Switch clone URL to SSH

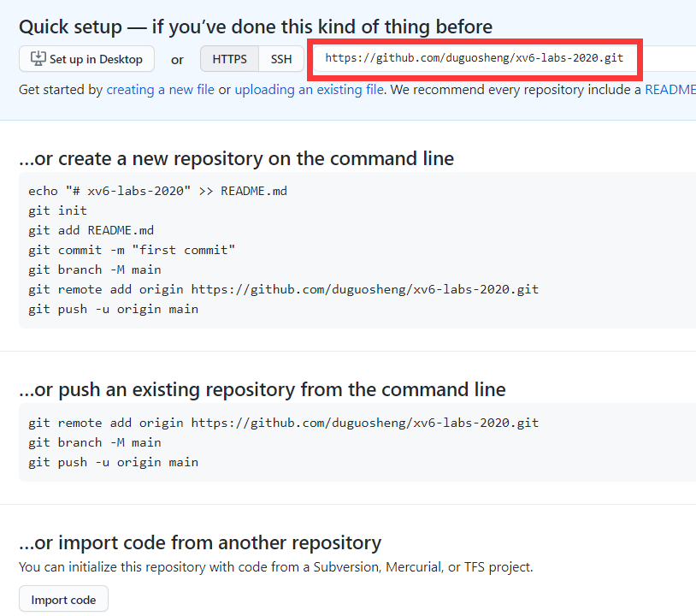pos(281,59)
